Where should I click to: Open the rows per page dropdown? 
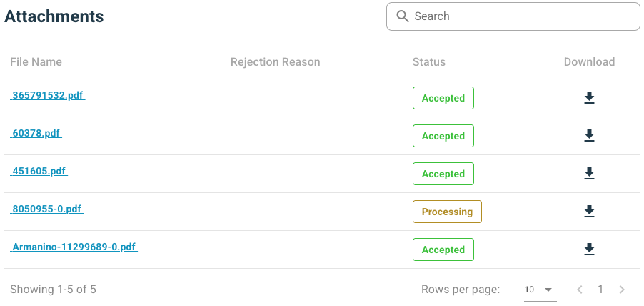pos(539,290)
